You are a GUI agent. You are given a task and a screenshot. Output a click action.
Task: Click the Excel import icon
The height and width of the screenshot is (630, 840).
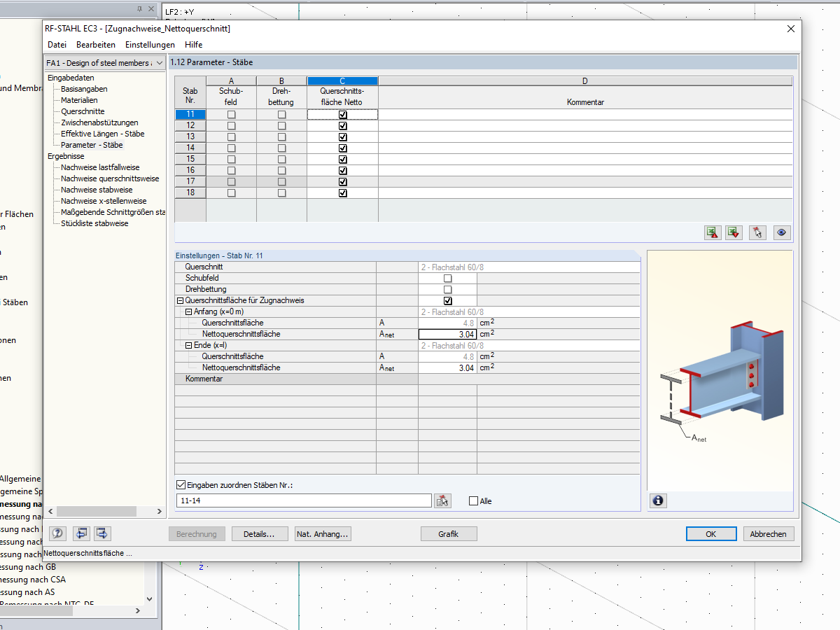(734, 233)
